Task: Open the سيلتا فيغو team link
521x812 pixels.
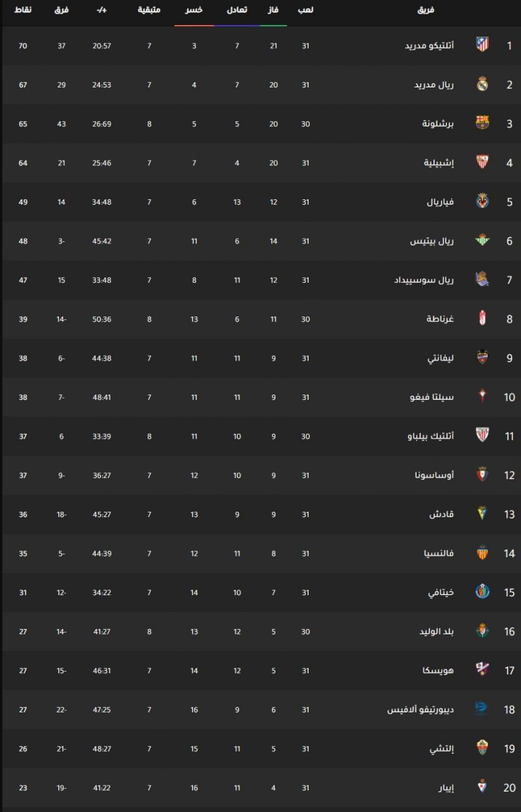Action: (x=432, y=397)
